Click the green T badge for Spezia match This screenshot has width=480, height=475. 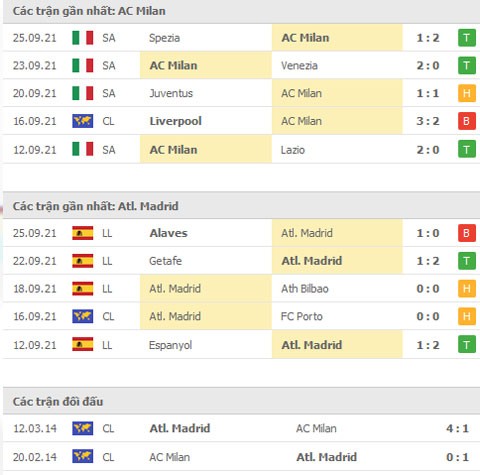click(x=467, y=38)
